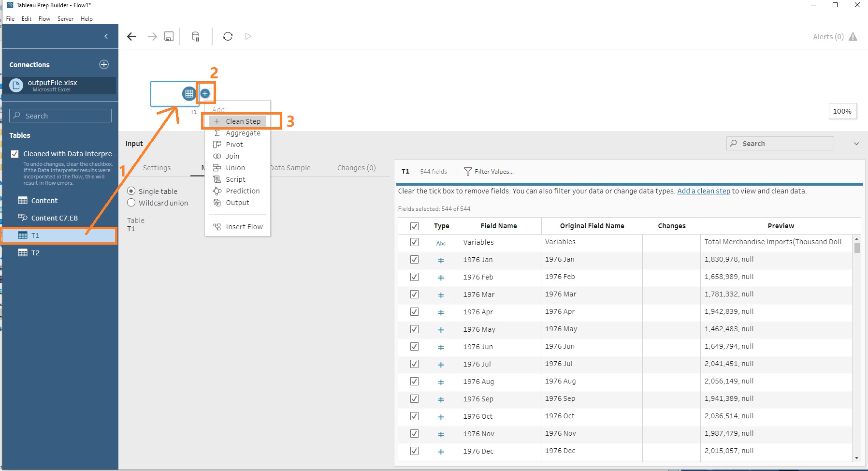Click the field list scrollbar down arrow
The height and width of the screenshot is (471, 868).
coord(857,458)
